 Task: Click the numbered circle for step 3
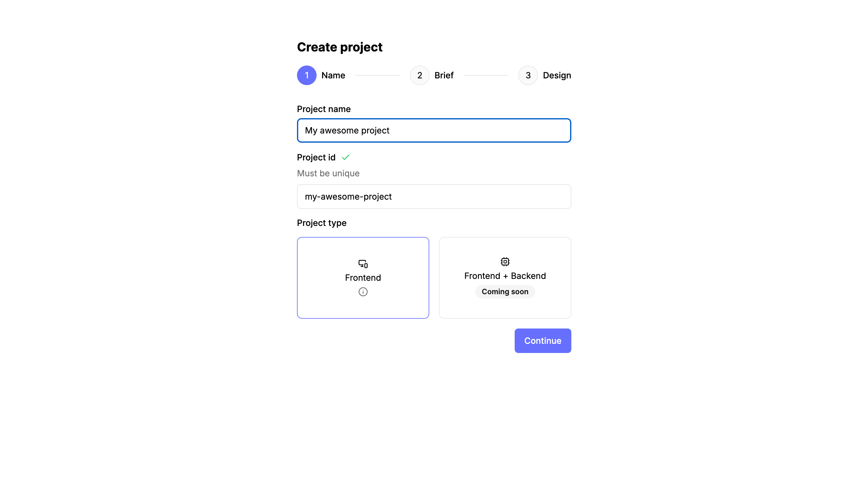click(x=528, y=75)
